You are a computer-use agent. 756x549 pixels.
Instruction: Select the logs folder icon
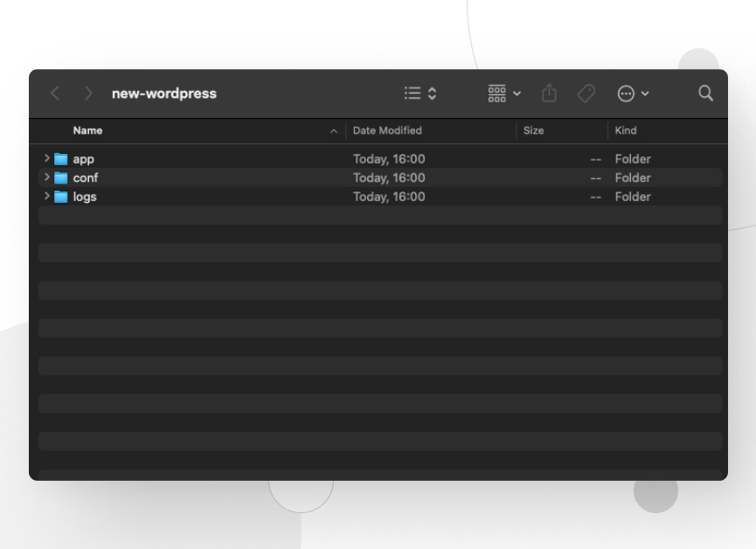61,197
